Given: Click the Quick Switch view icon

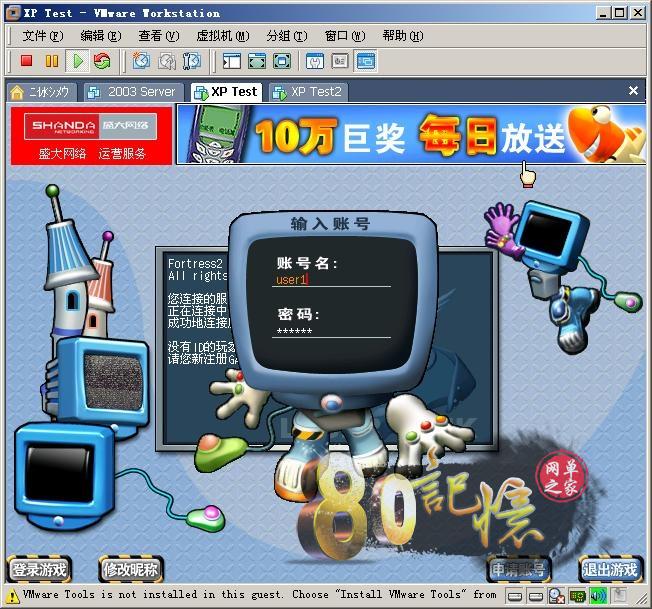Looking at the screenshot, I should coord(282,61).
